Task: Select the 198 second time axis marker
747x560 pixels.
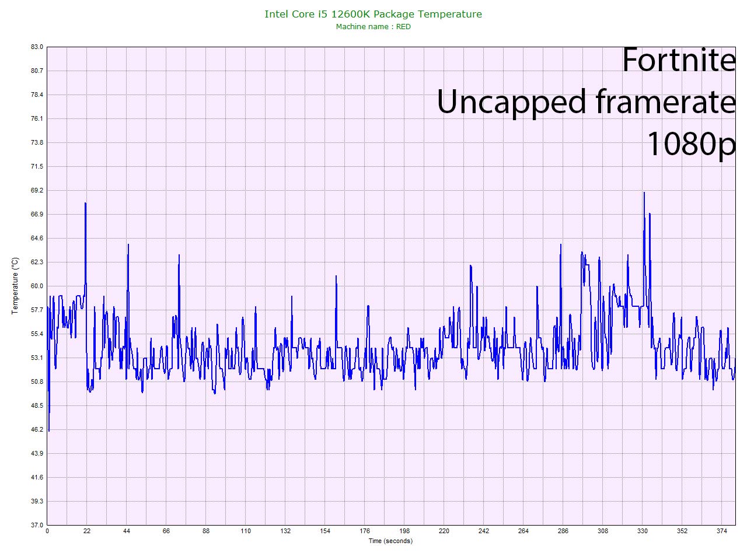Action: [404, 531]
